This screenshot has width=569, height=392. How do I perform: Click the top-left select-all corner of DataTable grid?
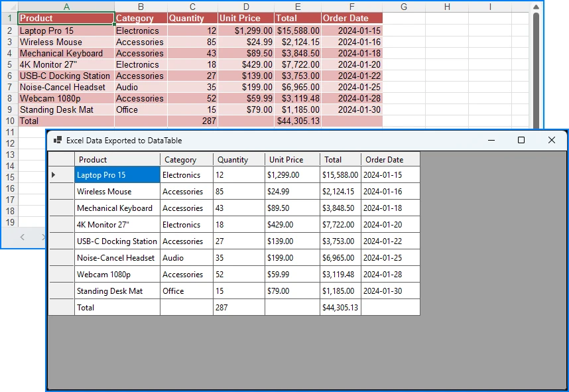point(61,159)
